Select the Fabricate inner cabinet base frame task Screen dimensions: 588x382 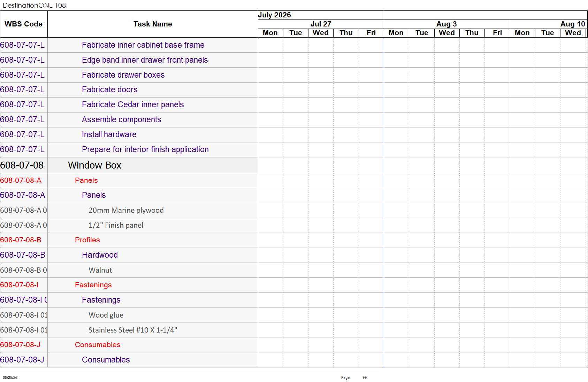click(143, 45)
